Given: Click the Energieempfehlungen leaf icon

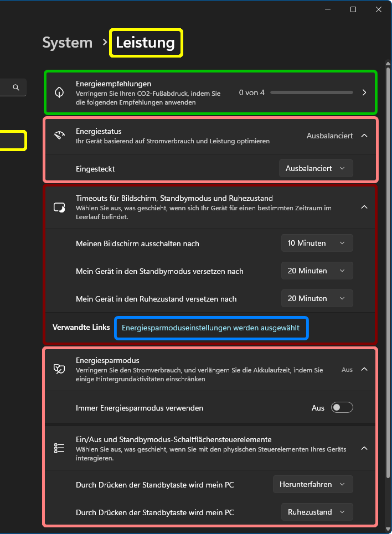Looking at the screenshot, I should click(x=59, y=92).
